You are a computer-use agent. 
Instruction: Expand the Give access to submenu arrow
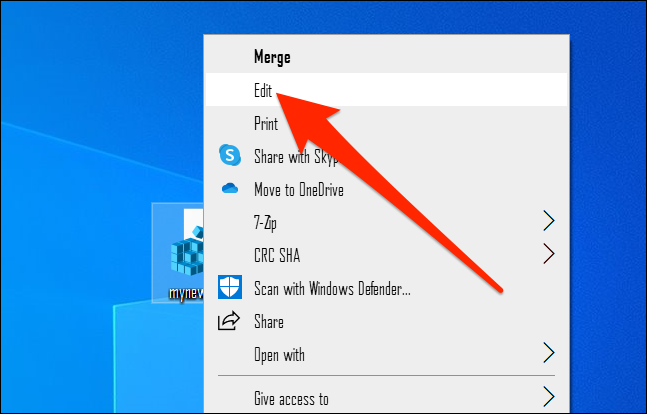(548, 397)
